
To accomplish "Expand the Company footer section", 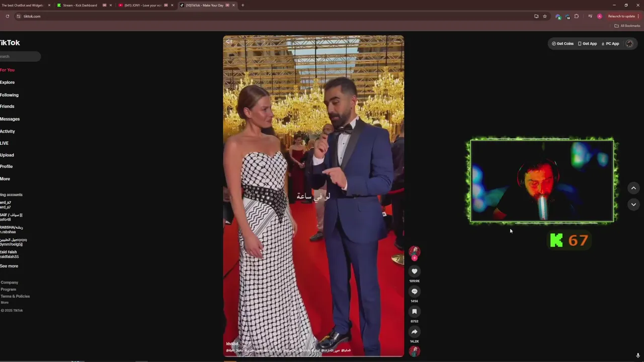I will (x=9, y=283).
